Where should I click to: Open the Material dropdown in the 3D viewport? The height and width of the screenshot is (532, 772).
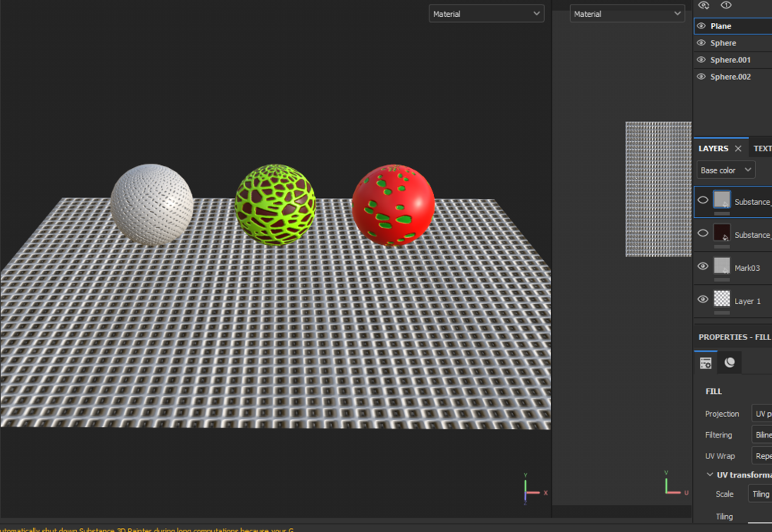point(486,14)
